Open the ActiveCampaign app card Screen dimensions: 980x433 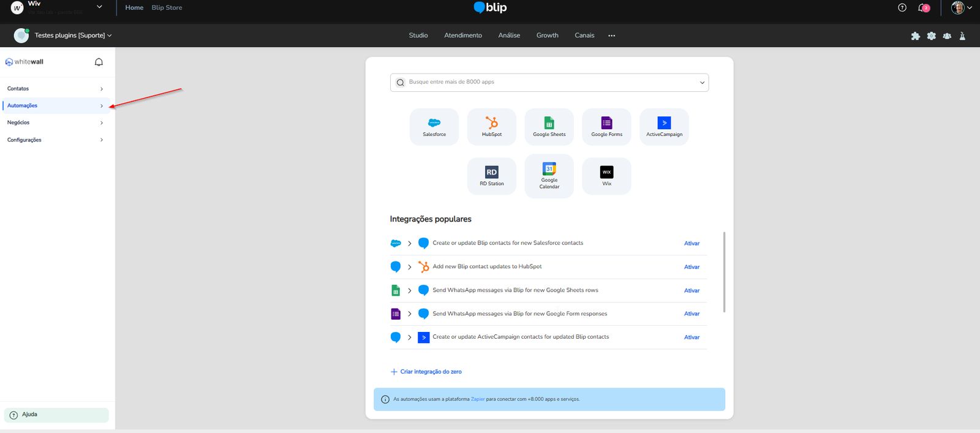[665, 127]
